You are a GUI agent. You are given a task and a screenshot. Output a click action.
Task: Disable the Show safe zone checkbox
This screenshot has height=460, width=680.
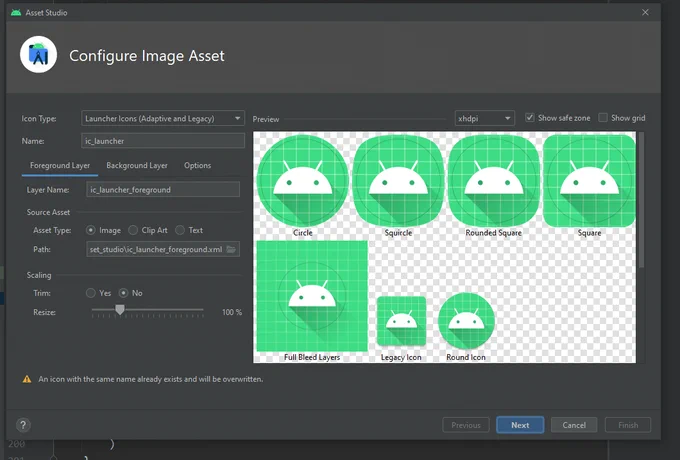(530, 117)
